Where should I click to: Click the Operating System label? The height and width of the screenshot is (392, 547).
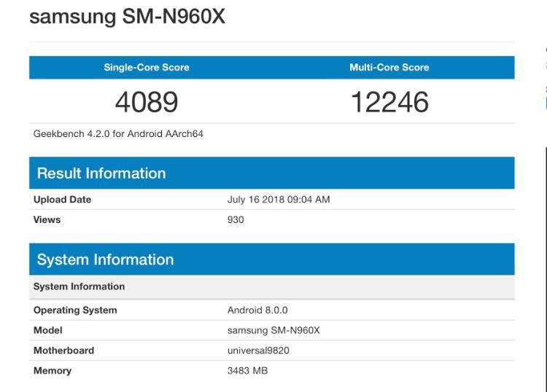(75, 310)
